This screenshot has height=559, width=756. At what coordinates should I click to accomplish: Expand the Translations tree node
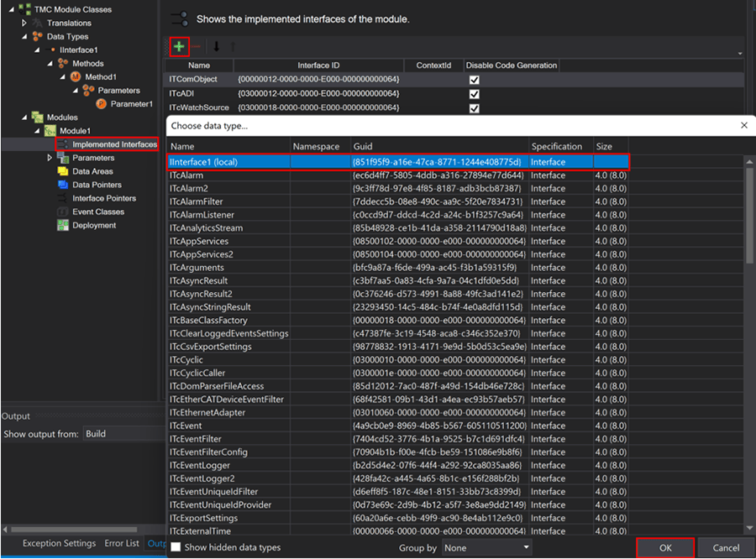pyautogui.click(x=25, y=24)
